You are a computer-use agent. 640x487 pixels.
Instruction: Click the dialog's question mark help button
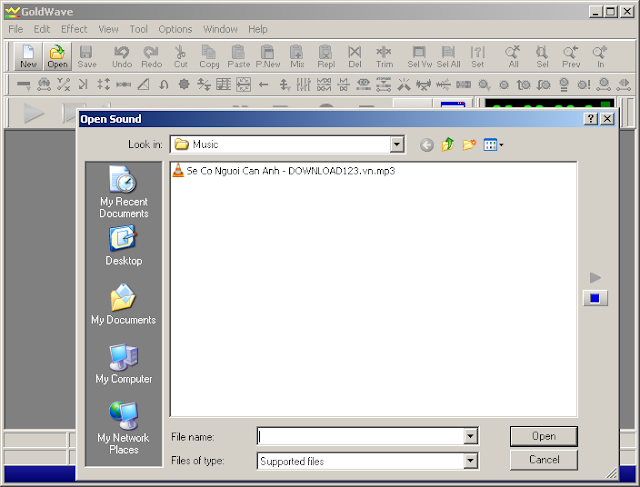591,119
